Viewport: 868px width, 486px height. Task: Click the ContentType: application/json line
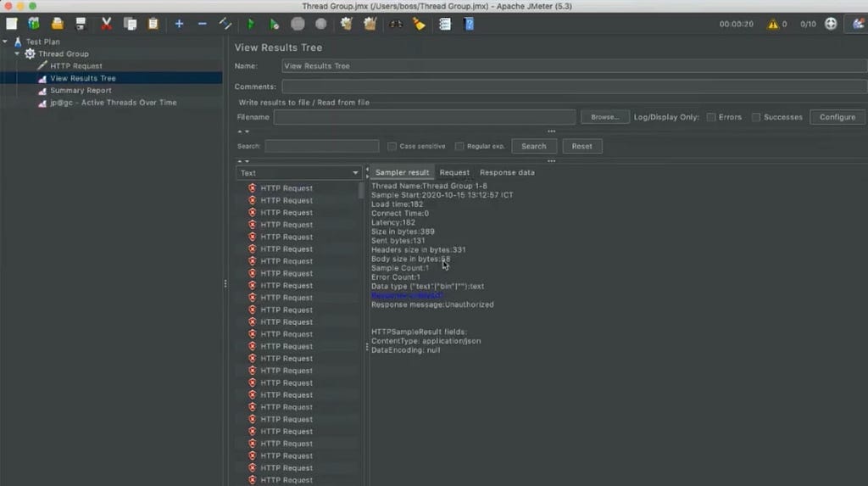(426, 341)
